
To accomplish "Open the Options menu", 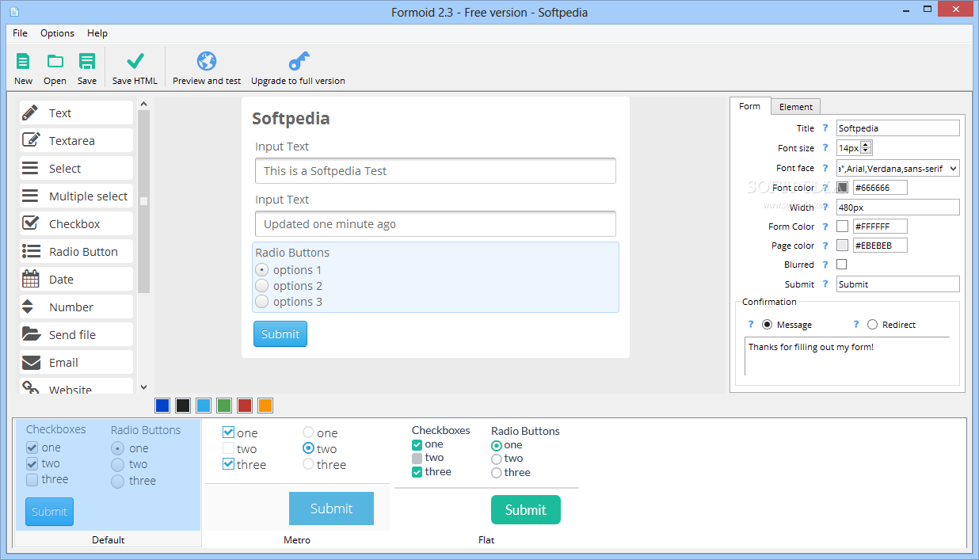I will tap(57, 33).
